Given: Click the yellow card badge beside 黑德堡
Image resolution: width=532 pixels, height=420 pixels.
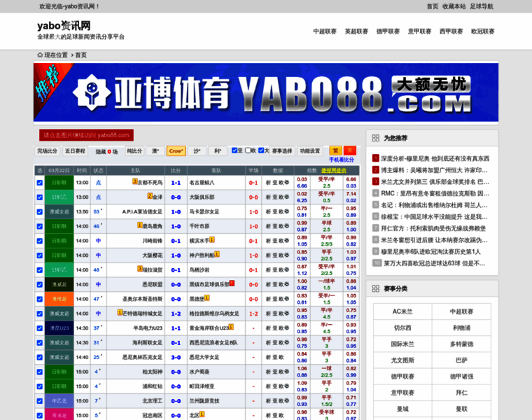Looking at the screenshot, I should coord(207,297).
